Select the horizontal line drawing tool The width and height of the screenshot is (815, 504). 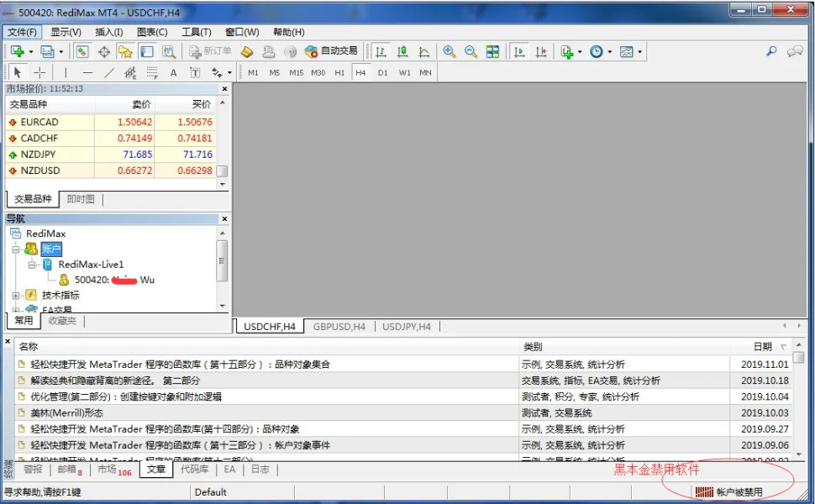click(87, 72)
